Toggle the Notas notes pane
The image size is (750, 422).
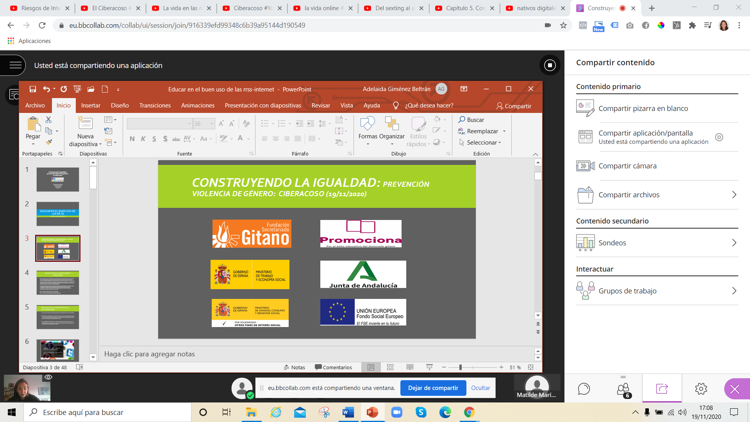[294, 367]
